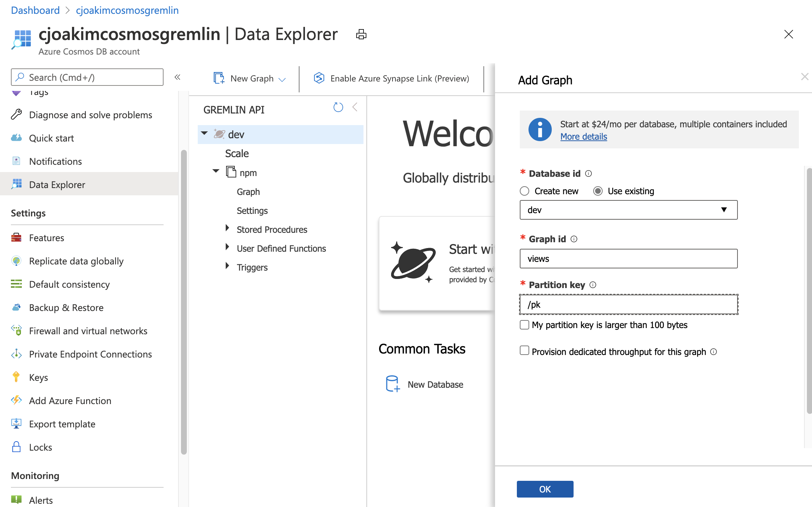Click the npm graph container icon
The image size is (812, 507).
pyautogui.click(x=231, y=172)
